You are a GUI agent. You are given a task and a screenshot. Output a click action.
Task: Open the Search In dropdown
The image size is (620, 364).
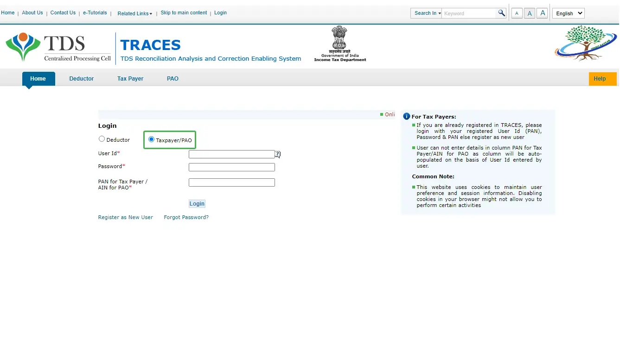coord(427,13)
